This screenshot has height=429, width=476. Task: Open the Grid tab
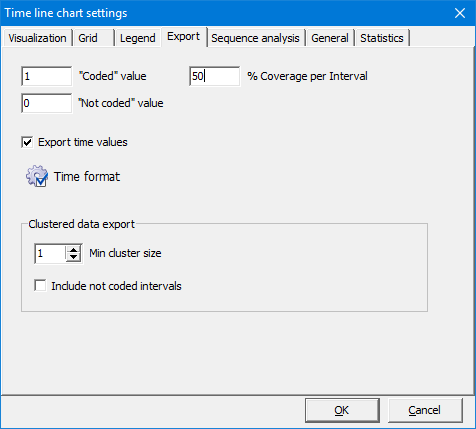coord(93,38)
